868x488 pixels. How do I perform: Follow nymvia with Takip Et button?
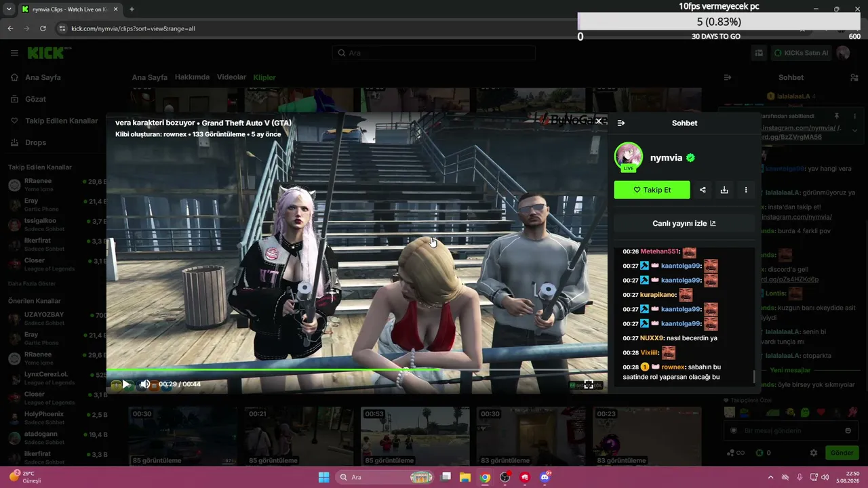pyautogui.click(x=652, y=190)
